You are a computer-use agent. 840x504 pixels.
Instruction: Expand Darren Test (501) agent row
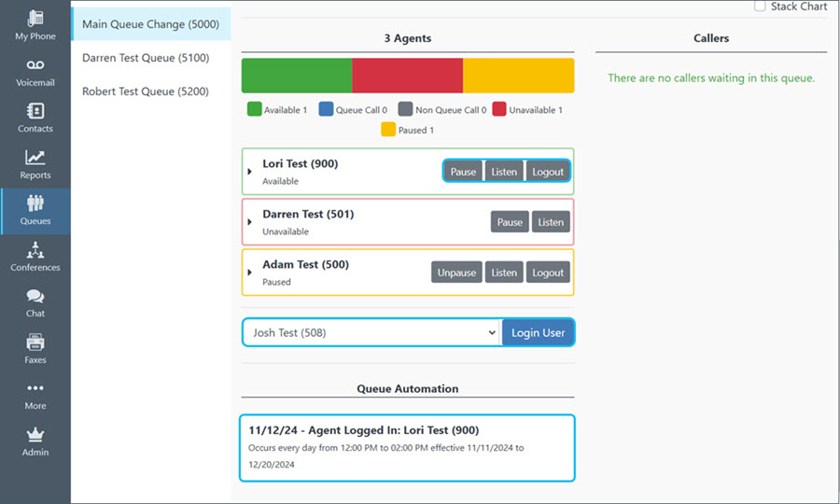pyautogui.click(x=249, y=222)
